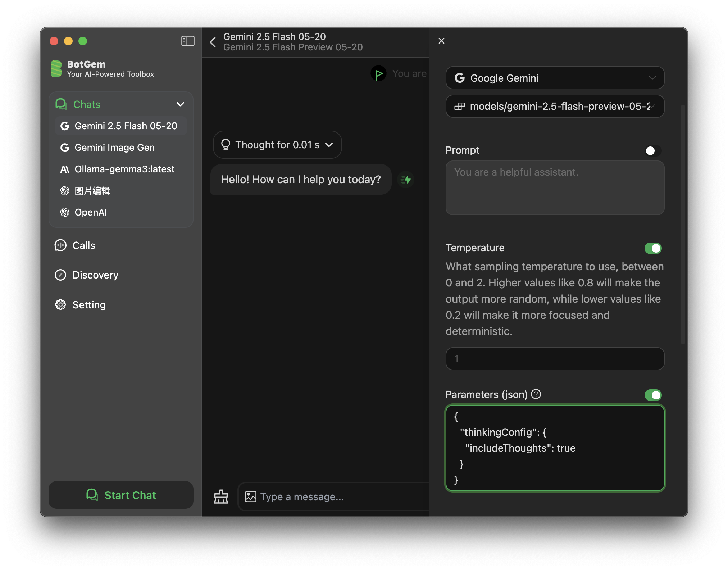The height and width of the screenshot is (570, 728).
Task: Click the BotGem logo icon
Action: [56, 69]
